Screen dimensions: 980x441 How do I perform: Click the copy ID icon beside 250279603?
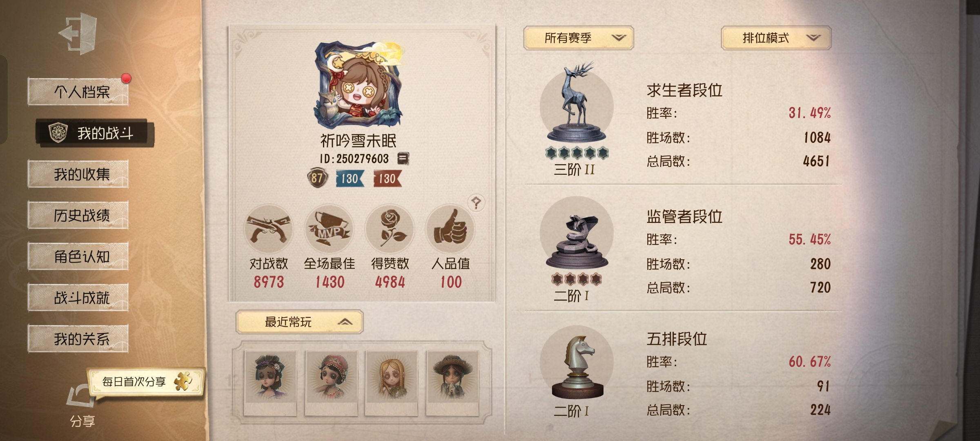point(403,158)
